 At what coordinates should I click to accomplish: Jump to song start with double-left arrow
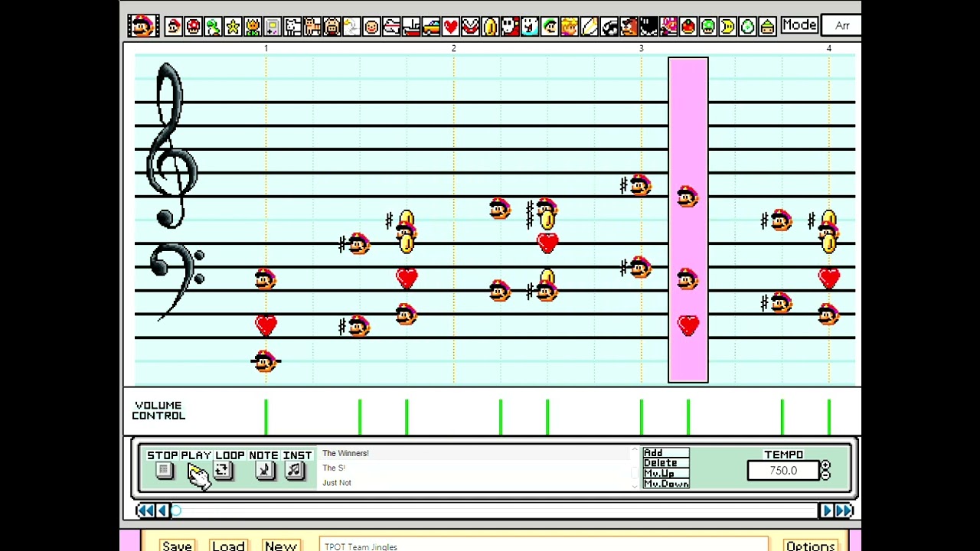[x=144, y=510]
